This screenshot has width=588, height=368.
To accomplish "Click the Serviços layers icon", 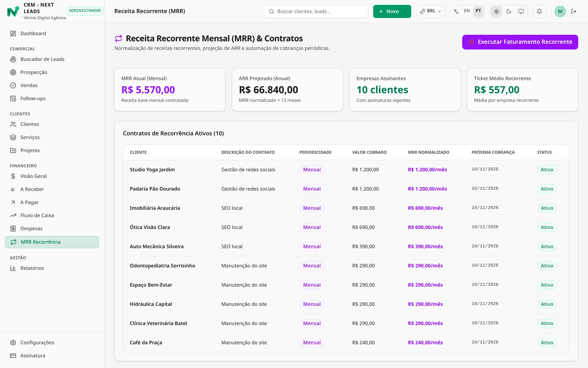I will click(13, 137).
